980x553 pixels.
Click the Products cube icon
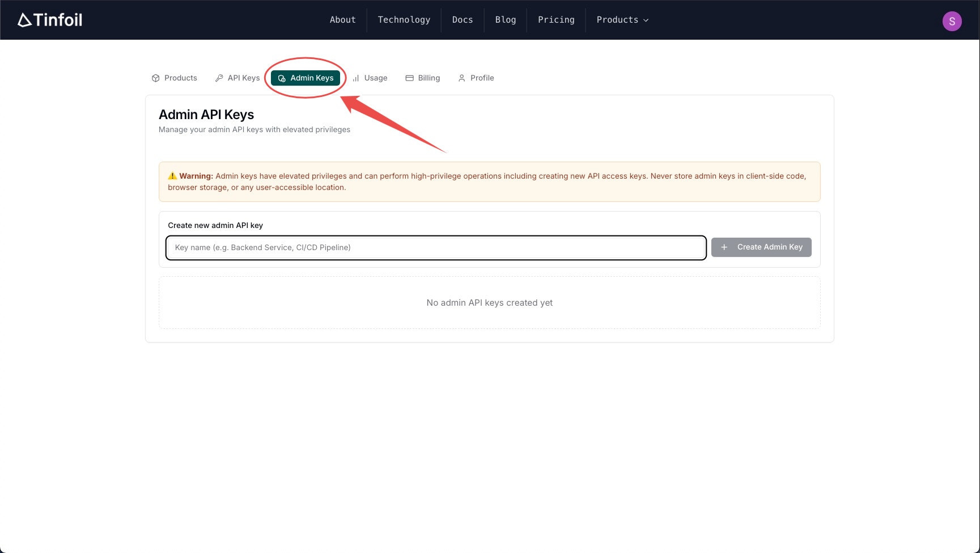point(156,78)
